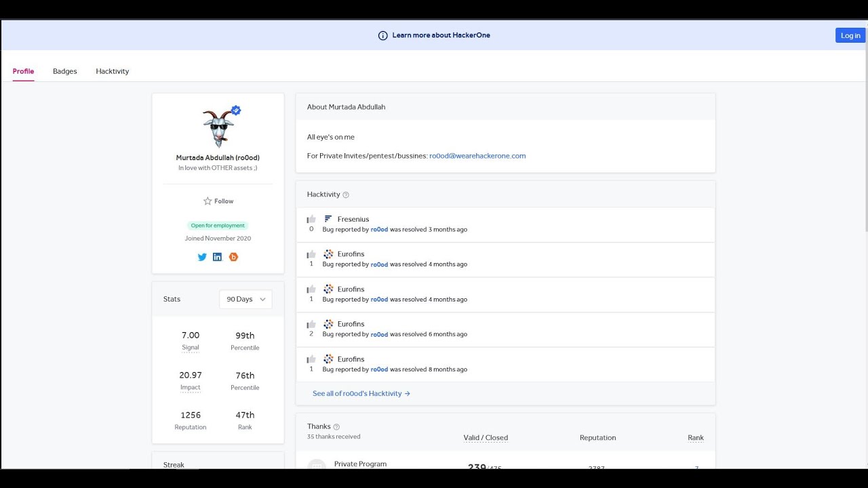Open Learn more about HackerOne link

click(x=441, y=35)
